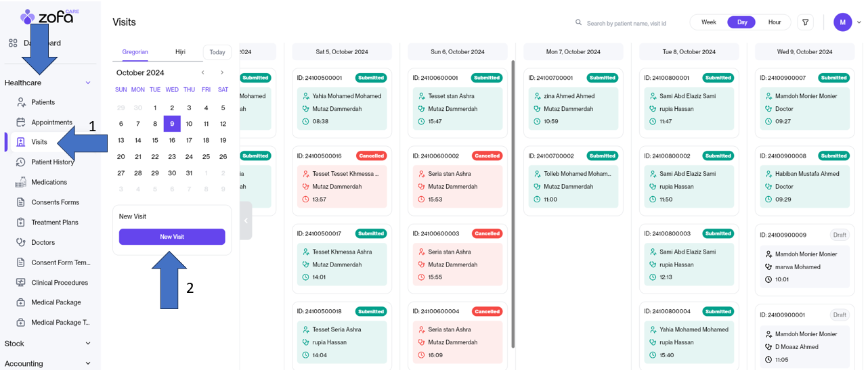Open the filter icon near view toggle
The image size is (868, 370).
805,22
